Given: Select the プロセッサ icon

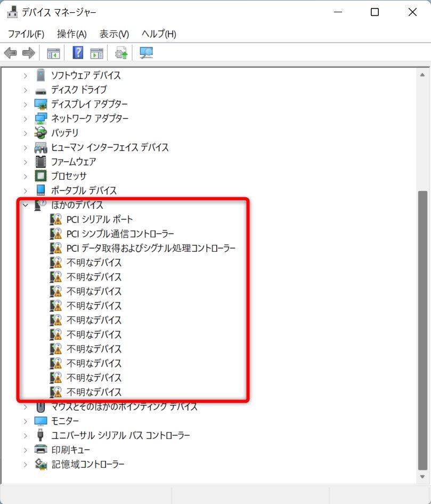Looking at the screenshot, I should (x=40, y=176).
